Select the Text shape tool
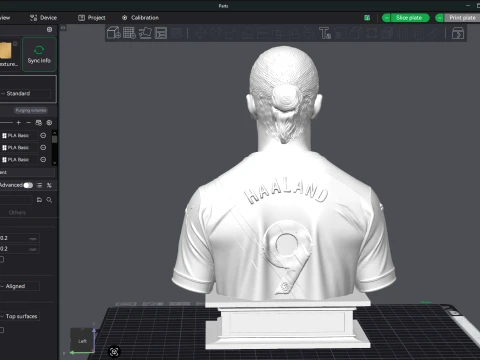The height and width of the screenshot is (360, 480). coord(325,33)
